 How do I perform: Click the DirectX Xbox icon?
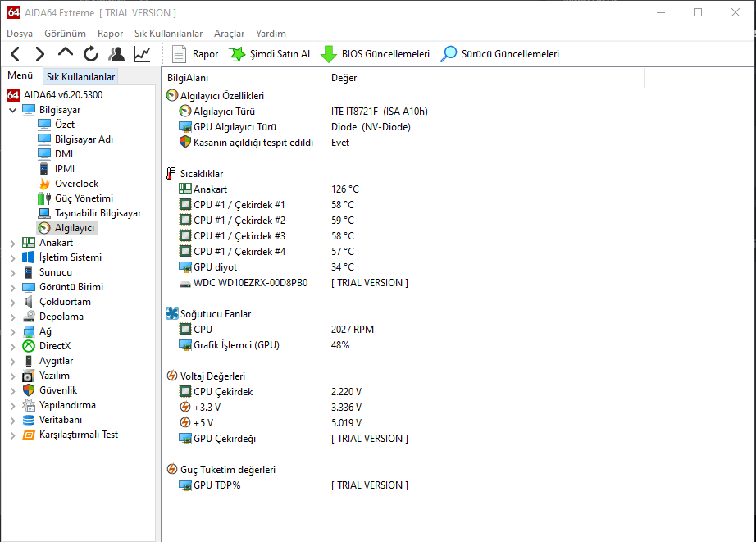click(x=29, y=346)
